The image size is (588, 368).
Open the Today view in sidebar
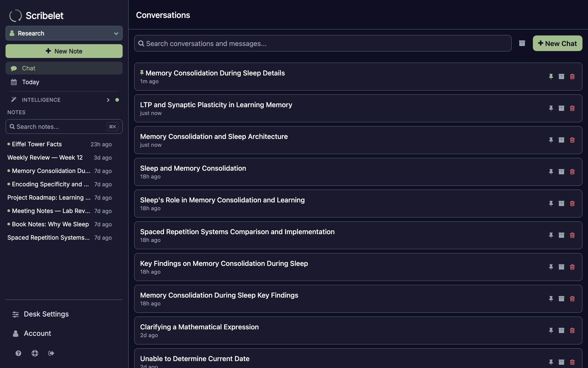64,82
